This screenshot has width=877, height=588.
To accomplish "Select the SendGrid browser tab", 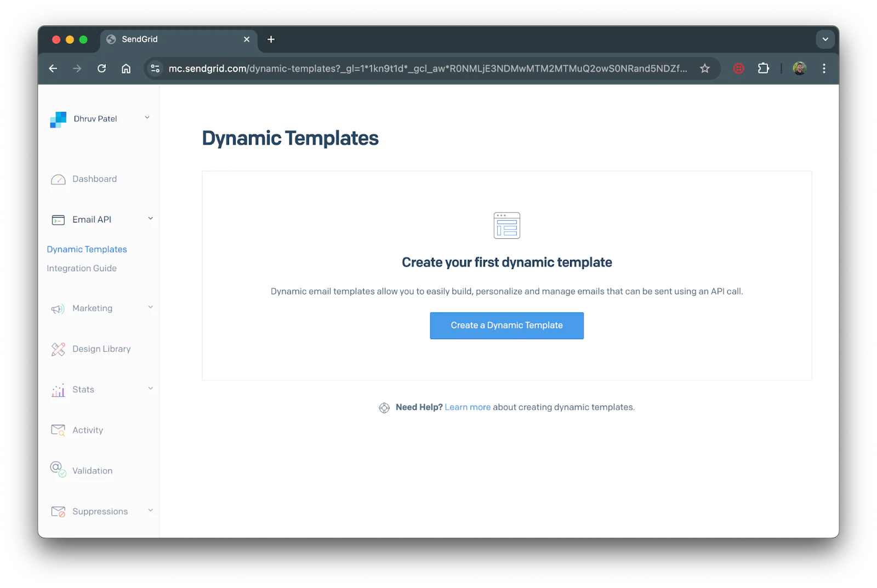I will click(x=179, y=40).
